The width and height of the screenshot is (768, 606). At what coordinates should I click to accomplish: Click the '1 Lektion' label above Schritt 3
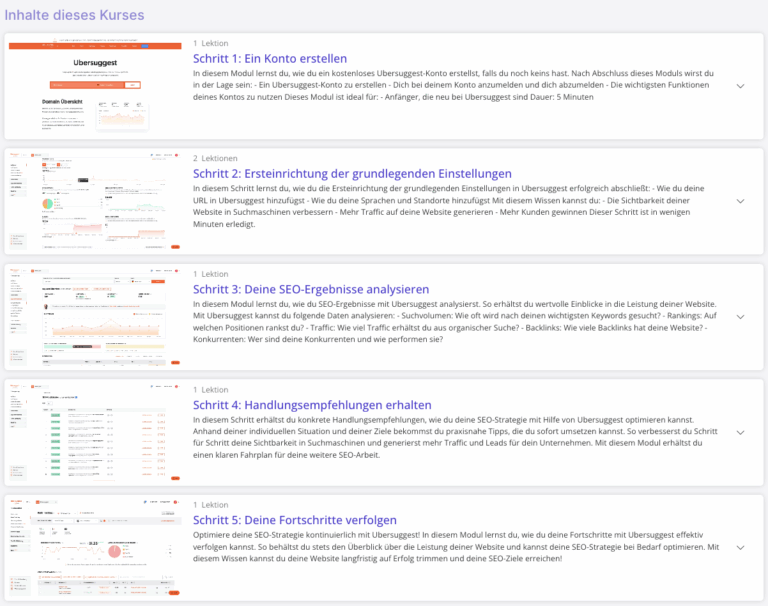(x=211, y=274)
